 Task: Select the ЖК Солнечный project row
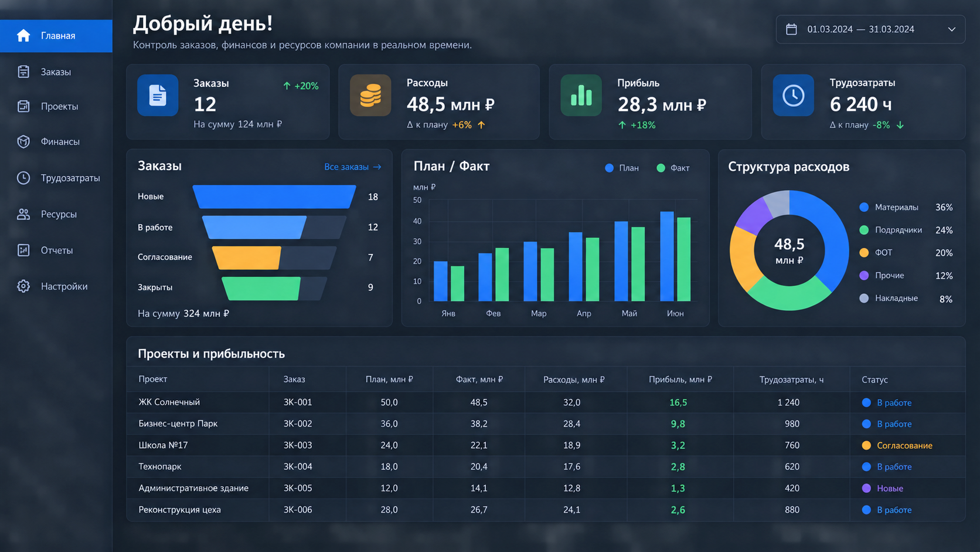(546, 402)
